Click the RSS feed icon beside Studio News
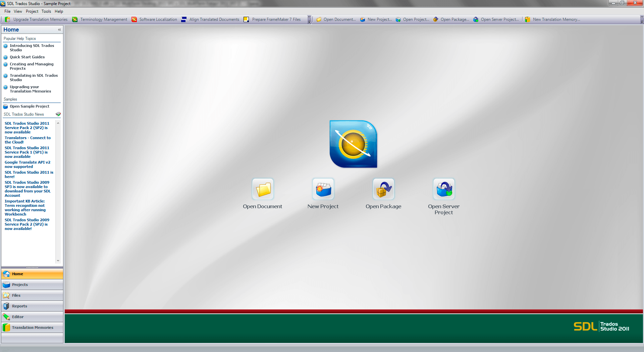Image resolution: width=644 pixels, height=352 pixels. (58, 114)
